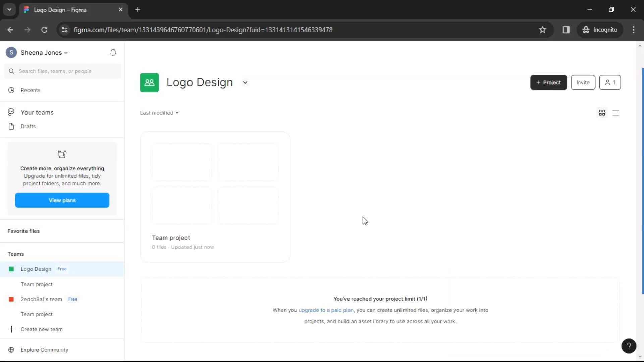The width and height of the screenshot is (644, 362).
Task: Click the Team project card title
Action: 171,238
